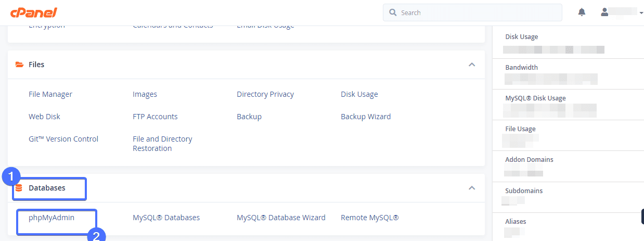
Task: Open Disk Usage in Files section
Action: click(359, 94)
